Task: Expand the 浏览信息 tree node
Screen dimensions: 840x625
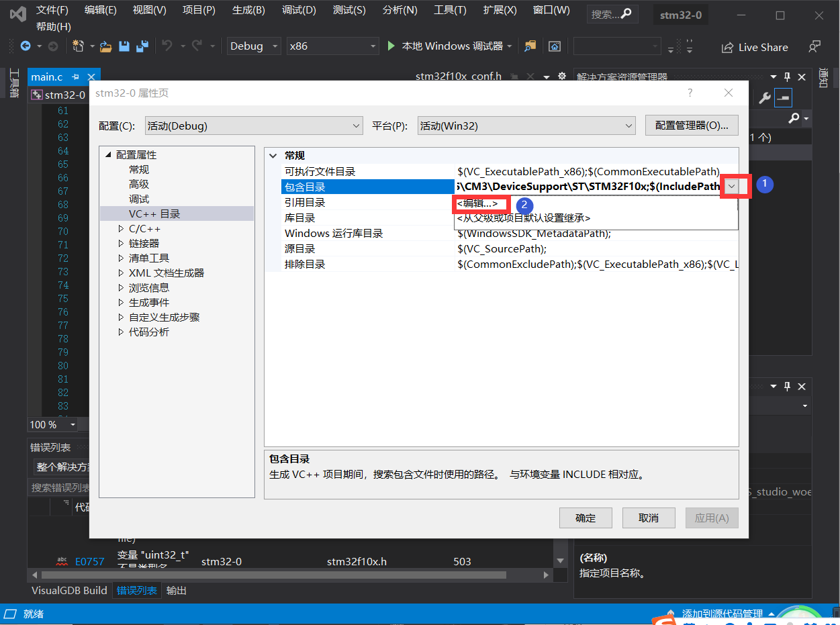Action: (x=121, y=288)
